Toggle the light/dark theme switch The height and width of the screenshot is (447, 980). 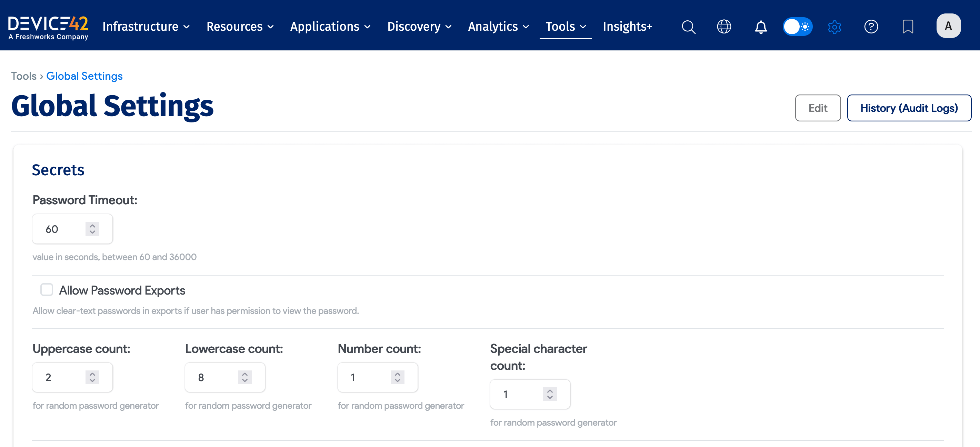pyautogui.click(x=797, y=27)
